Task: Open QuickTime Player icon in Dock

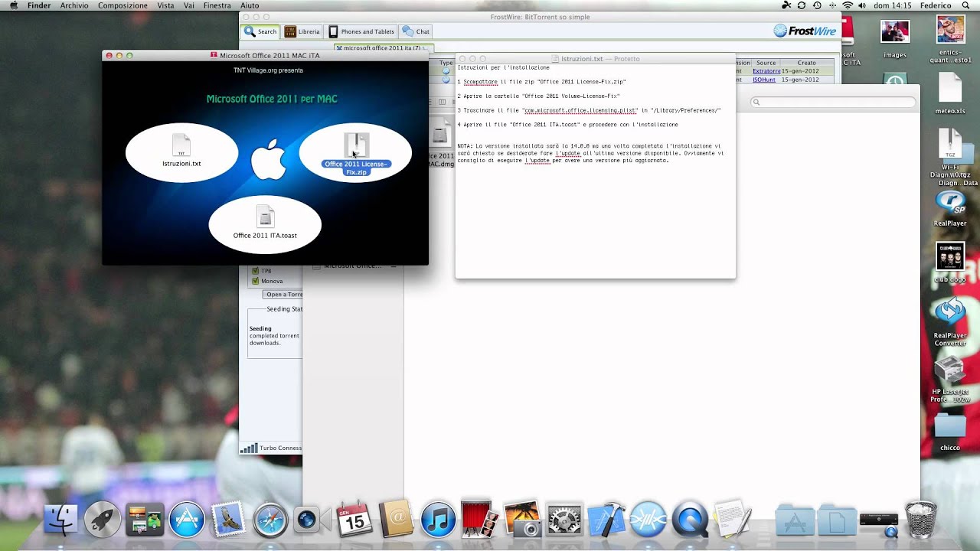Action: point(690,520)
